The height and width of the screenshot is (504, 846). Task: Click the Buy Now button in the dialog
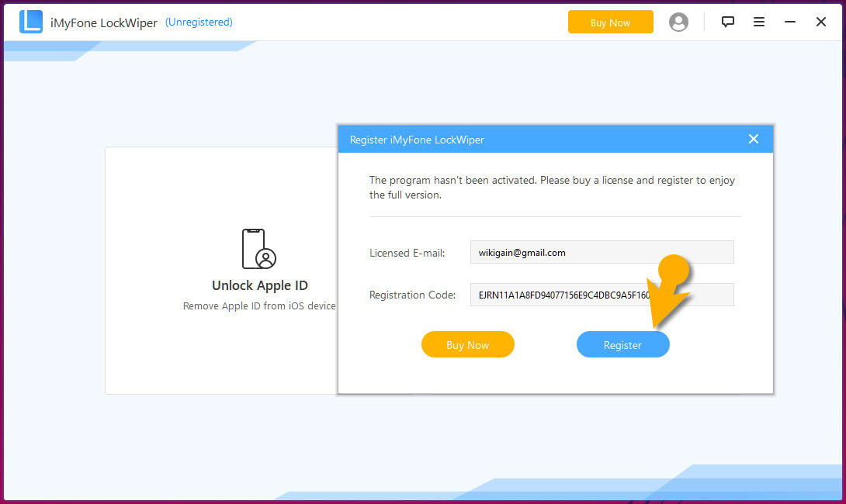[x=467, y=344]
